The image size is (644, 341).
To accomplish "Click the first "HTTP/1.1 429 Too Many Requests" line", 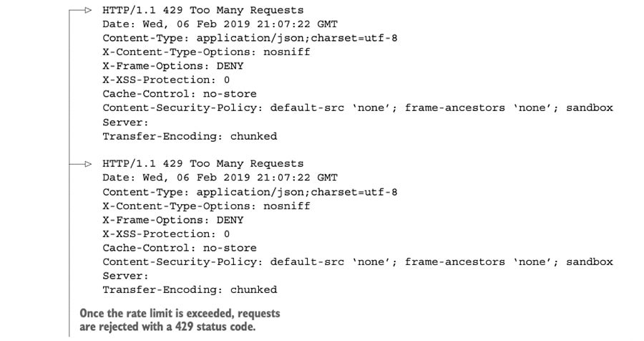I will pyautogui.click(x=203, y=11).
